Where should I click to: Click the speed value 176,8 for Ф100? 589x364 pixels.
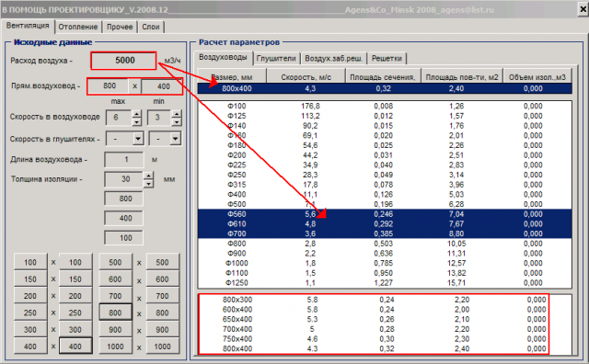coord(310,107)
